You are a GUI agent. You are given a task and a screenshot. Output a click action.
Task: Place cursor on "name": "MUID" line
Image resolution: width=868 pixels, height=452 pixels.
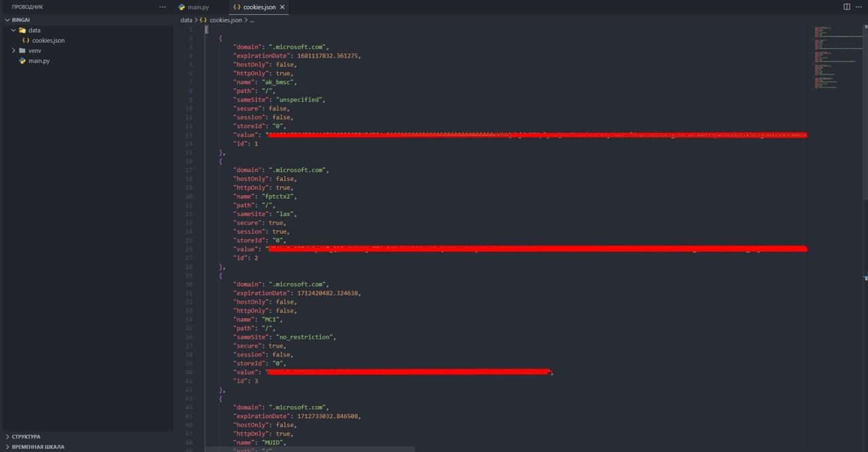click(x=260, y=443)
